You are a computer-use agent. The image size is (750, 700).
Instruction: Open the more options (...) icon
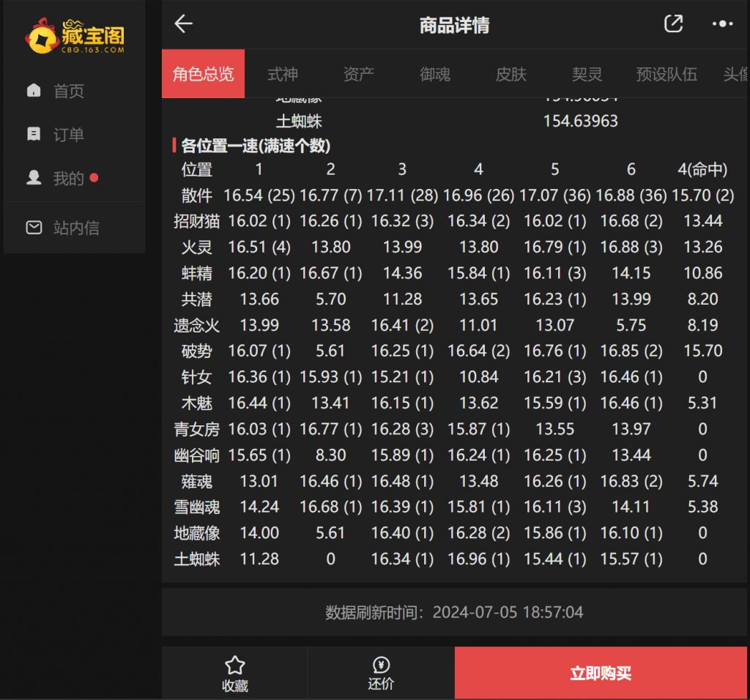click(x=721, y=24)
